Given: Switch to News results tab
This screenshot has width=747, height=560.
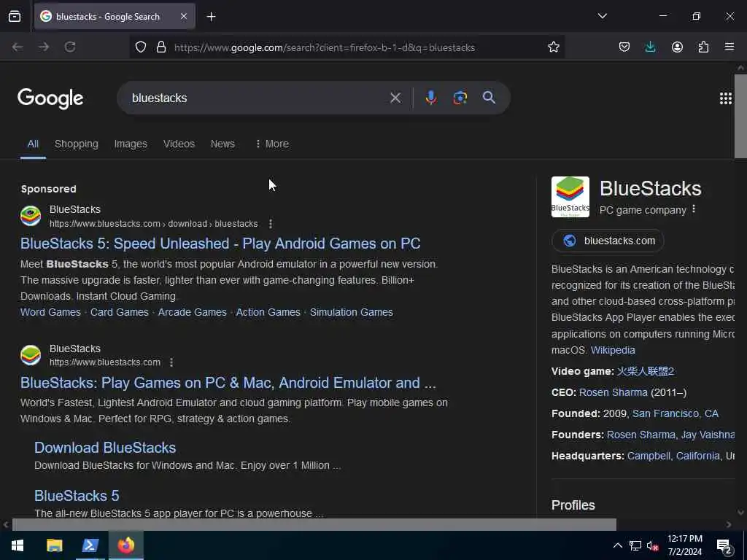Looking at the screenshot, I should coord(222,144).
